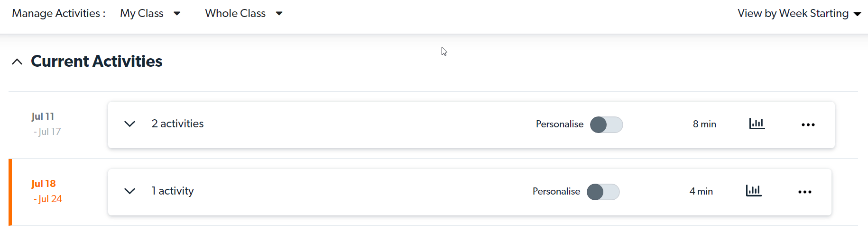This screenshot has width=868, height=240.
Task: Click the Current Activities heading
Action: tap(96, 61)
